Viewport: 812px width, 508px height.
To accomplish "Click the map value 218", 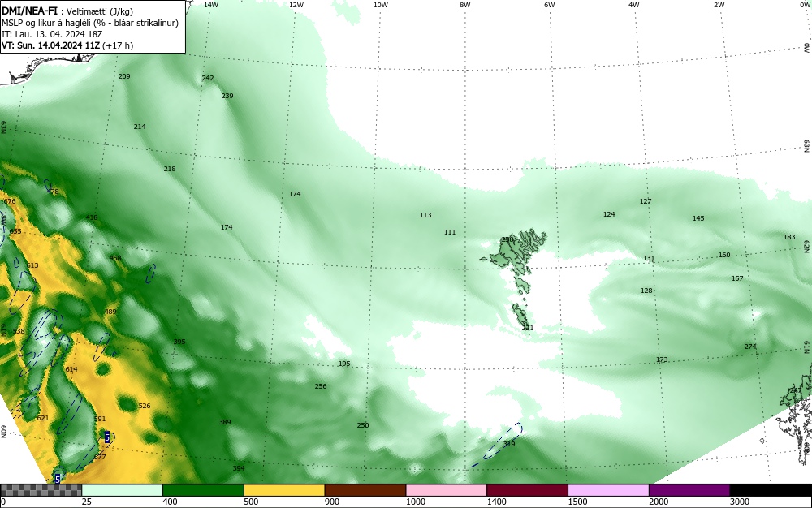I will pyautogui.click(x=170, y=169).
